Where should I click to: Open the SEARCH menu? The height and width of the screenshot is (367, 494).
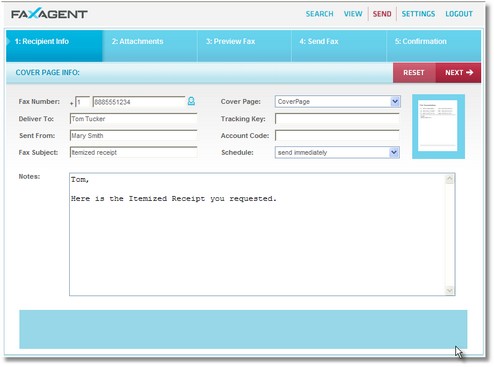point(319,14)
